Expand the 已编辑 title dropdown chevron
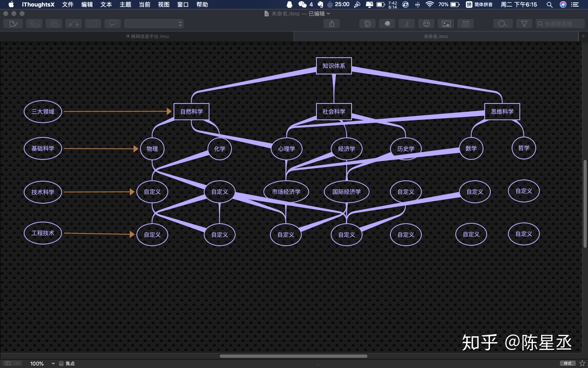 (328, 13)
